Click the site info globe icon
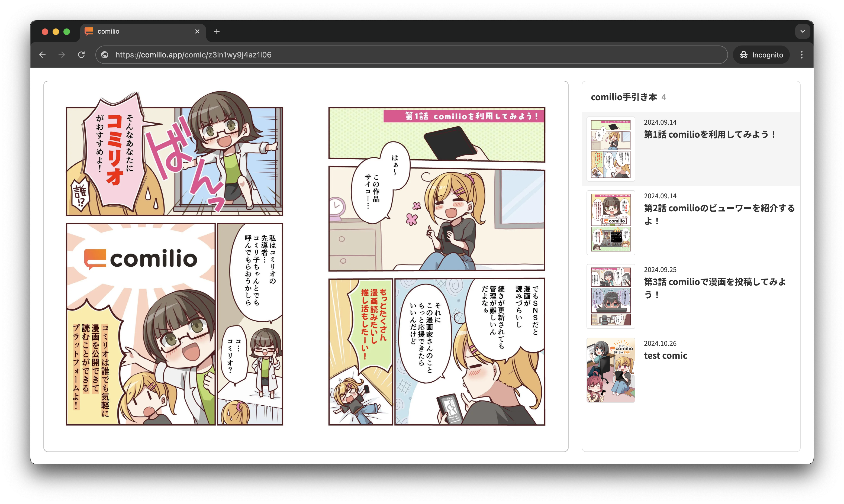This screenshot has height=504, width=844. coord(105,55)
